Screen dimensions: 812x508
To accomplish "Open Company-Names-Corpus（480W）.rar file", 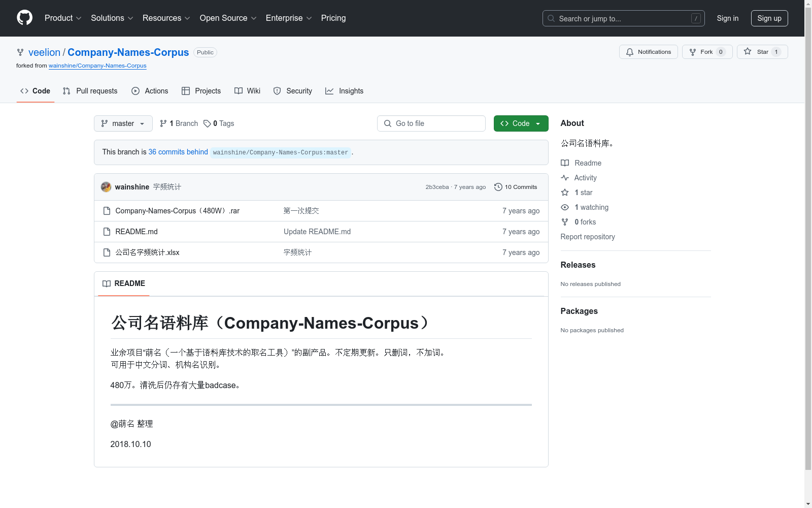I will (x=177, y=211).
